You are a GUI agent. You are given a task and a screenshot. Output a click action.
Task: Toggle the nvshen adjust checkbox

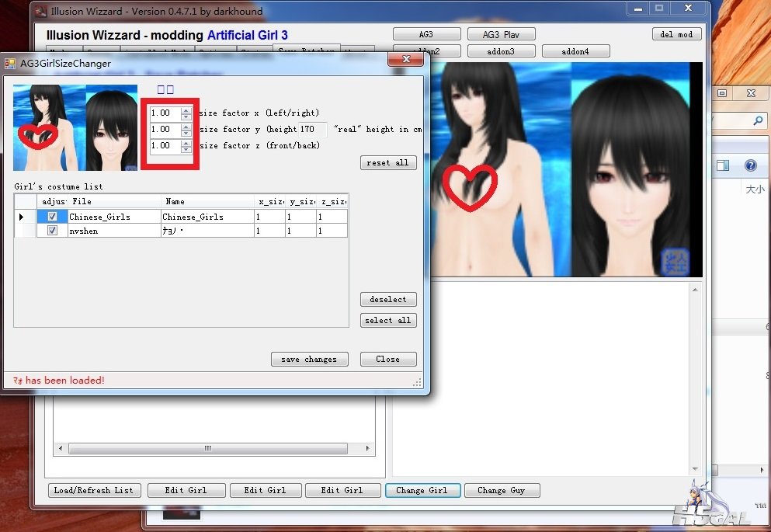[52, 230]
